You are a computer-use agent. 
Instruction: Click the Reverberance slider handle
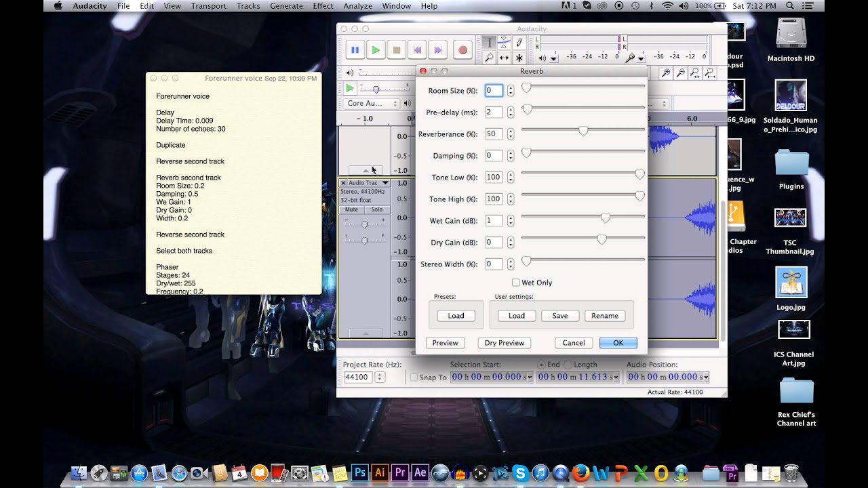pyautogui.click(x=583, y=131)
